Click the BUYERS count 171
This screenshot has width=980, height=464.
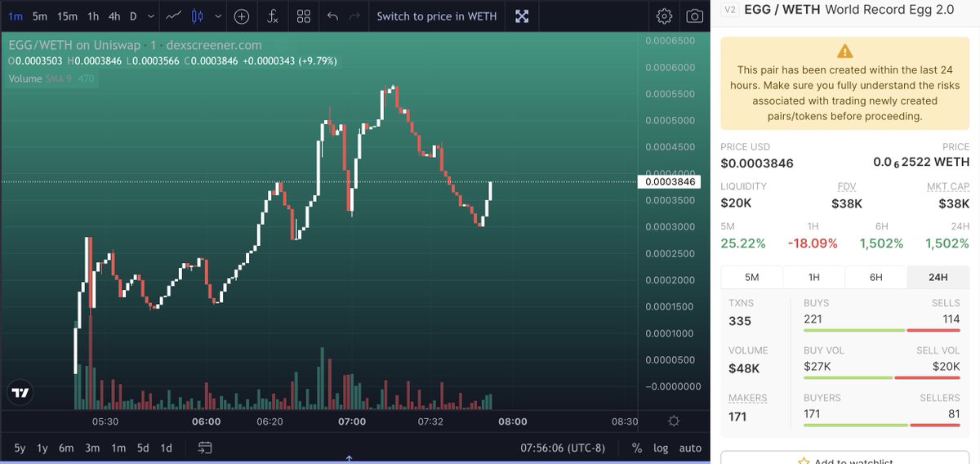(x=812, y=413)
